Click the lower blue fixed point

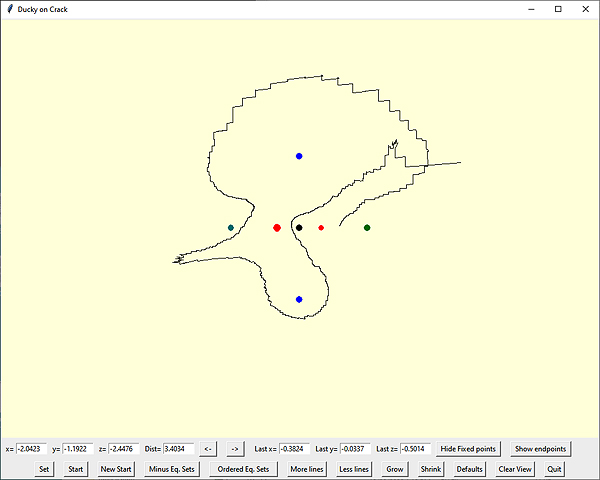click(x=299, y=299)
